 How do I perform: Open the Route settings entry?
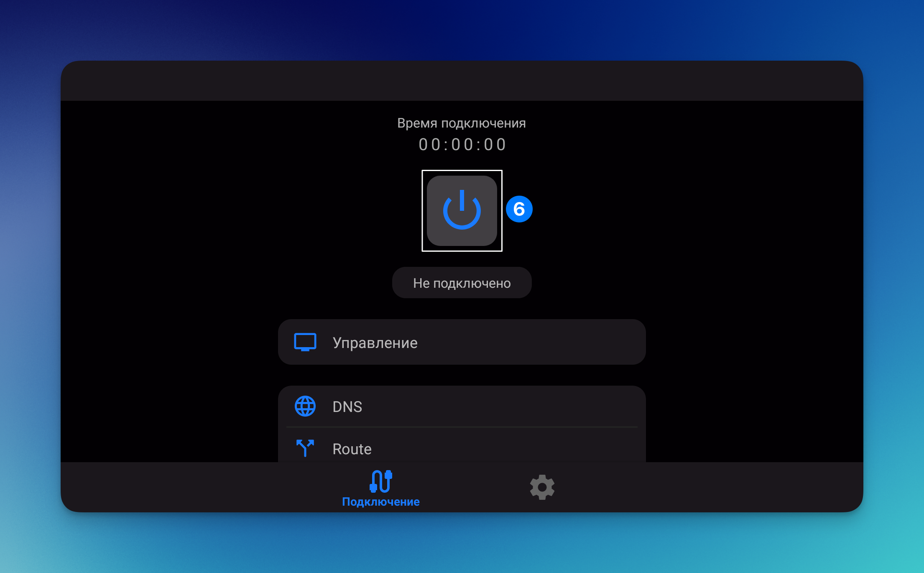[x=352, y=449]
